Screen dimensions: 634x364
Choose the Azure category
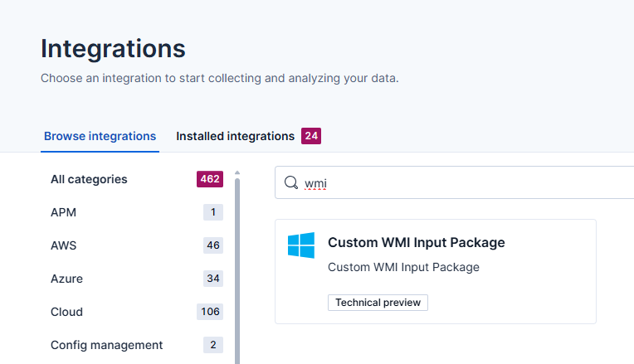point(66,279)
